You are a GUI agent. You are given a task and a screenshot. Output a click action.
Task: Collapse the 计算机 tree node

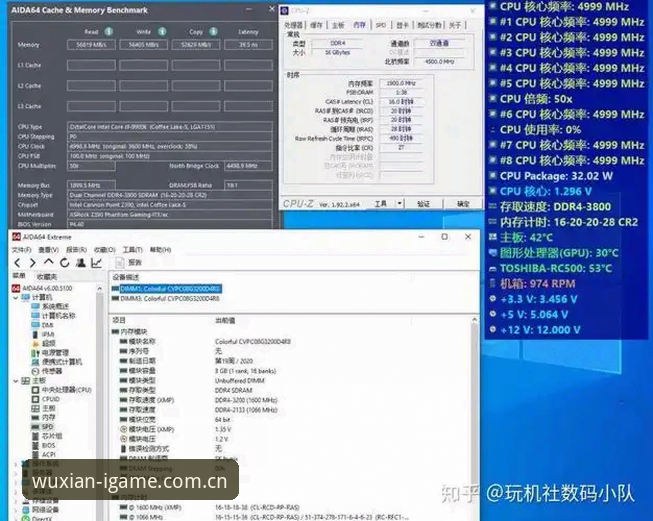coord(16,297)
